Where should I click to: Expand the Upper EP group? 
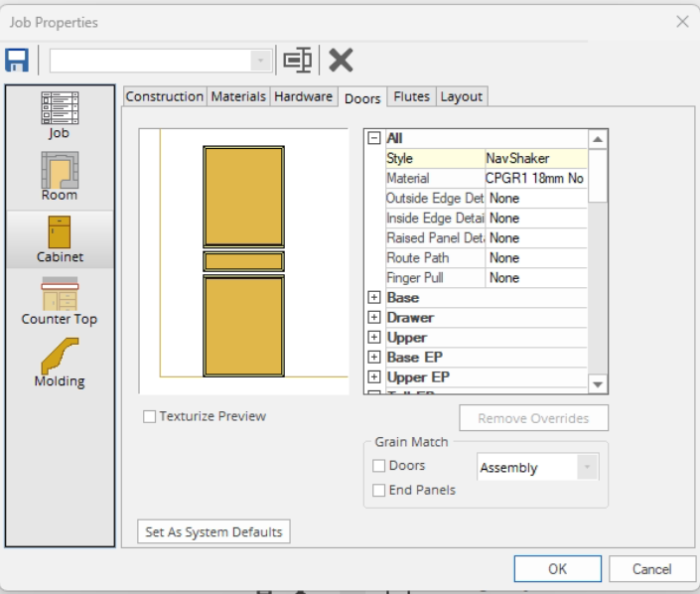click(374, 376)
